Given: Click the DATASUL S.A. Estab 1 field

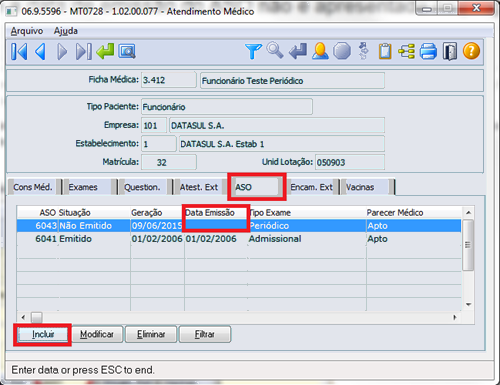Looking at the screenshot, I should pyautogui.click(x=282, y=144).
